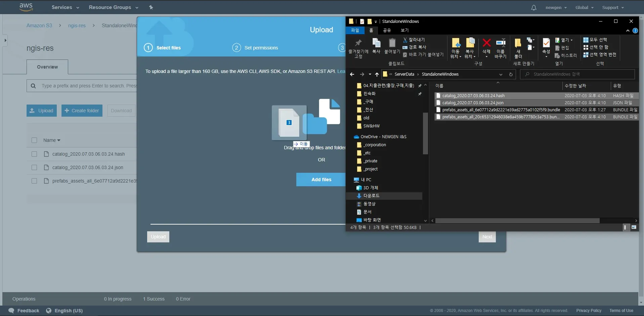
Task: Open the Support dropdown menu
Action: (x=613, y=7)
